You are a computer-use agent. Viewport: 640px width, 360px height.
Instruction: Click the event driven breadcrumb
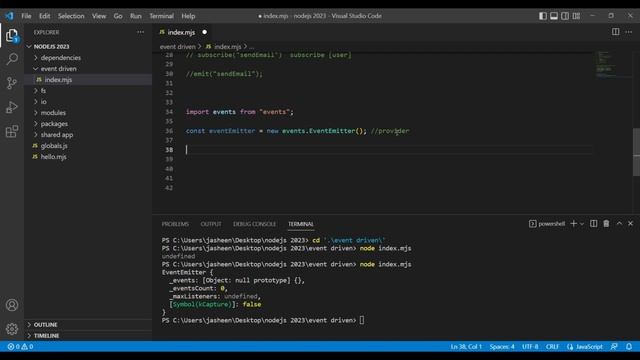[x=178, y=47]
